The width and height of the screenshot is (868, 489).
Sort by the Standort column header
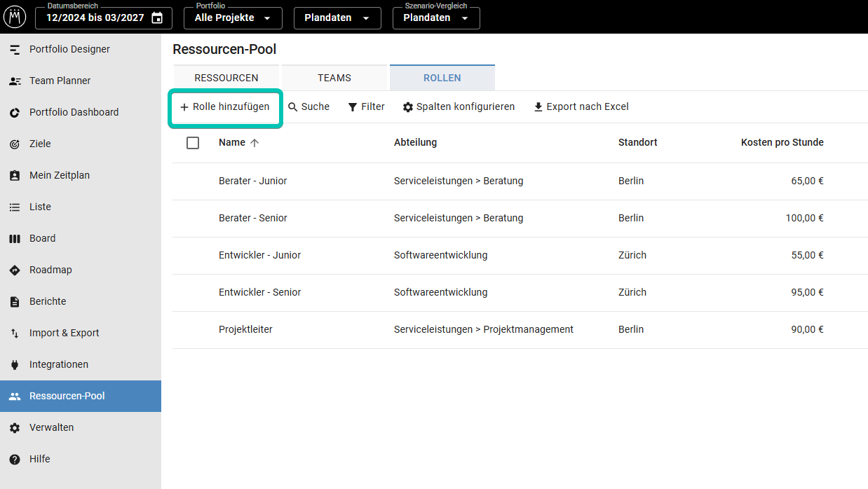(x=637, y=143)
